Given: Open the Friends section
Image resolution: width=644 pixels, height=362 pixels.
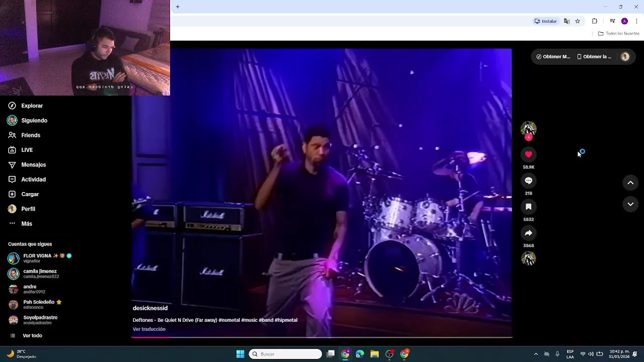Looking at the screenshot, I should tap(24, 135).
